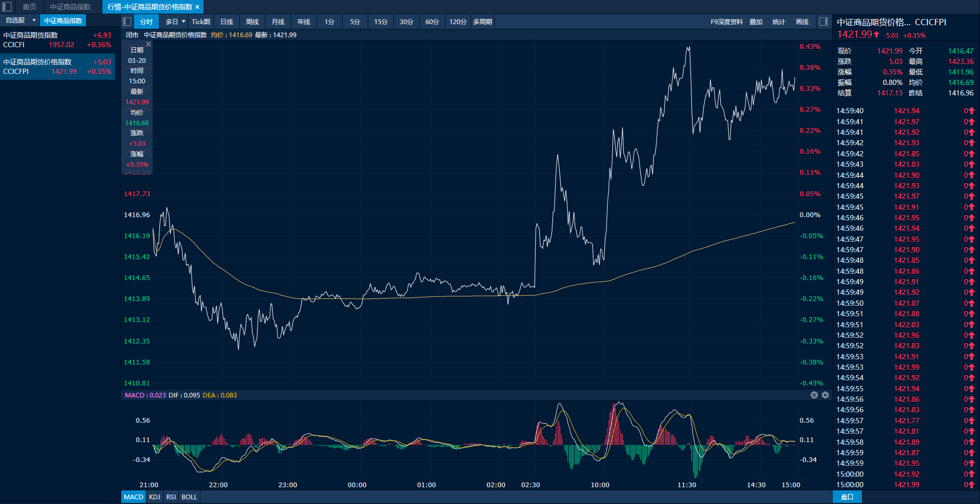
Task: Click the up arrow on 14:59:57 1421.77 row
Action: pyautogui.click(x=972, y=421)
